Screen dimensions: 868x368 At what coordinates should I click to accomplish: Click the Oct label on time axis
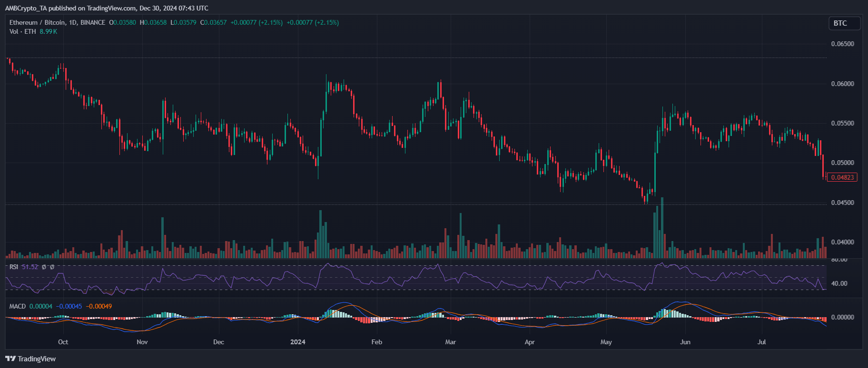coord(63,342)
